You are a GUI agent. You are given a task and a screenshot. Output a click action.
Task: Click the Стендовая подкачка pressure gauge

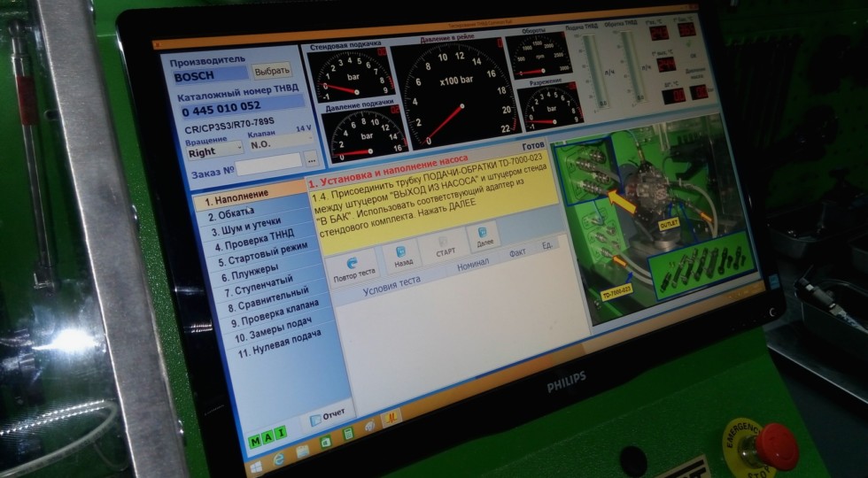[349, 76]
